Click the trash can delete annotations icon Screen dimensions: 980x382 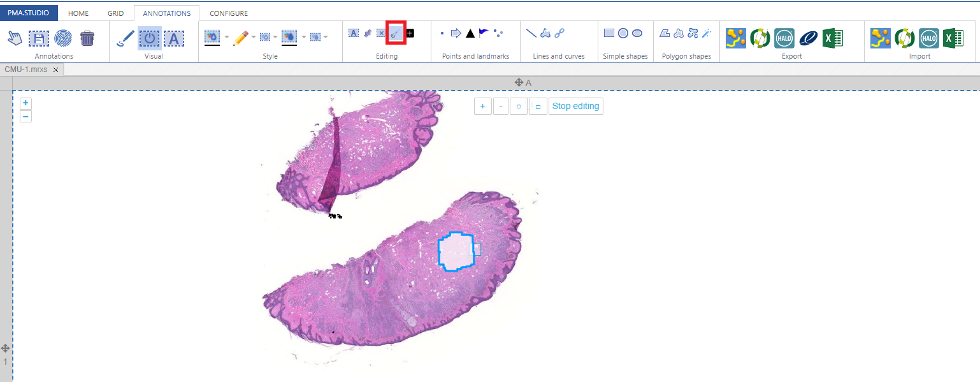[x=87, y=38]
